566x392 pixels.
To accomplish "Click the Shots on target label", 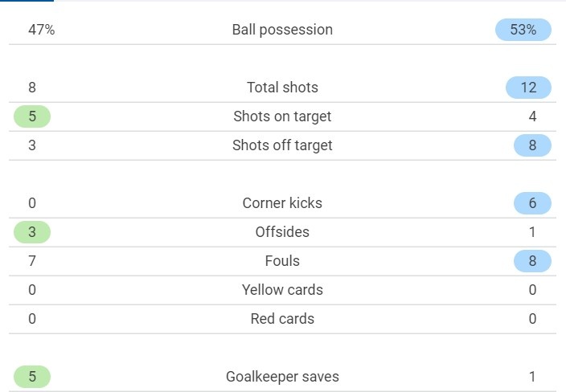I will pyautogui.click(x=282, y=116).
